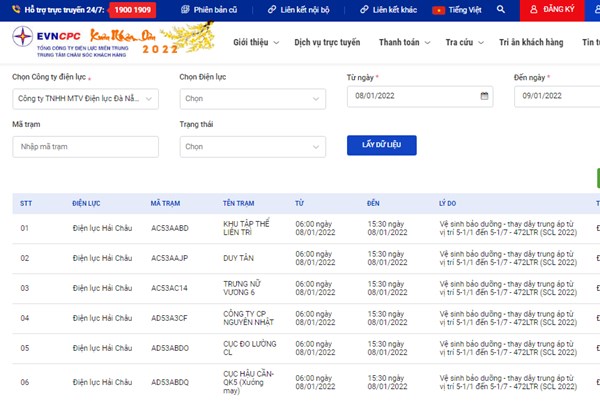Image resolution: width=600 pixels, height=401 pixels.
Task: Open the search magnifier icon
Action: click(501, 9)
